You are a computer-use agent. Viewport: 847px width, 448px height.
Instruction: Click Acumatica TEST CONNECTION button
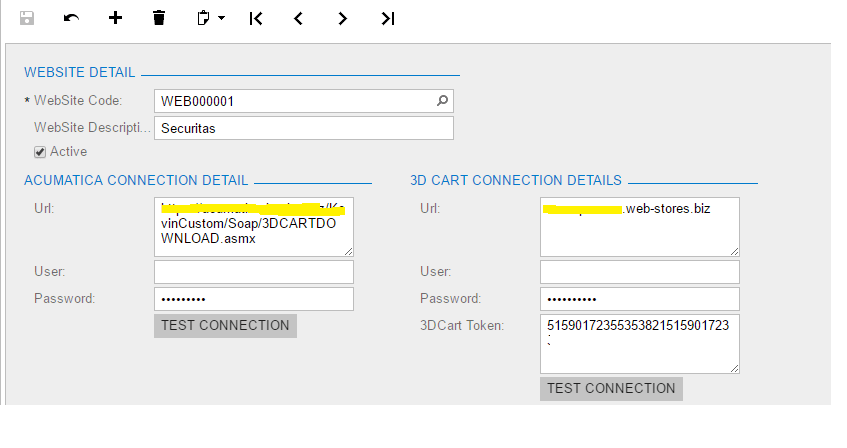click(x=225, y=326)
